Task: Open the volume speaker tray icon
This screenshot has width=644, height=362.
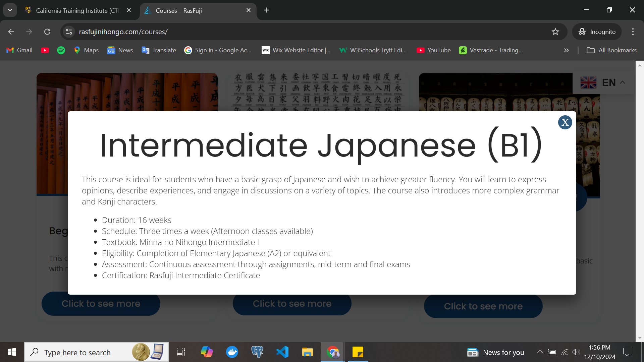Action: click(576, 352)
